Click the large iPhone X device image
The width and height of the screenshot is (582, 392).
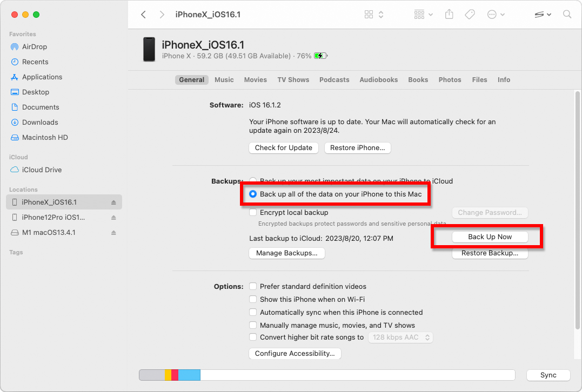(x=149, y=49)
